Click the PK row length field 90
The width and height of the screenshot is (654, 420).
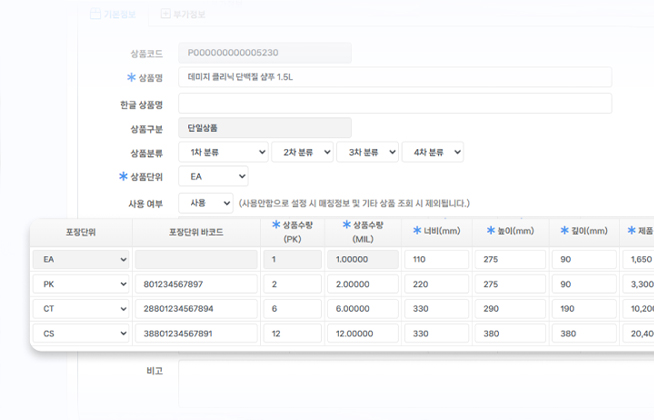(x=584, y=284)
